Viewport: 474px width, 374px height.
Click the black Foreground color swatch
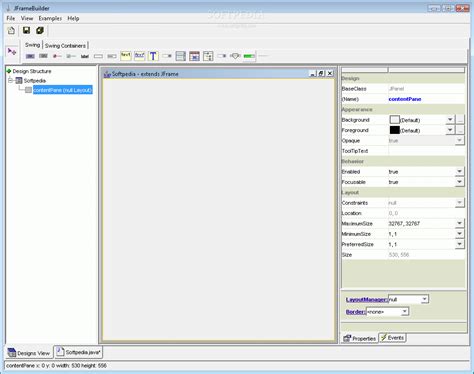click(395, 130)
